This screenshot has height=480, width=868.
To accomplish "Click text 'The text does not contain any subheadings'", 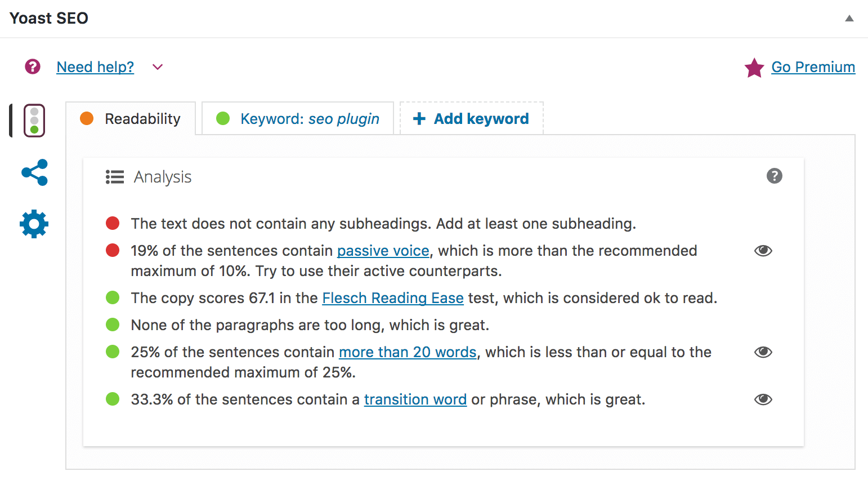I will 281,224.
